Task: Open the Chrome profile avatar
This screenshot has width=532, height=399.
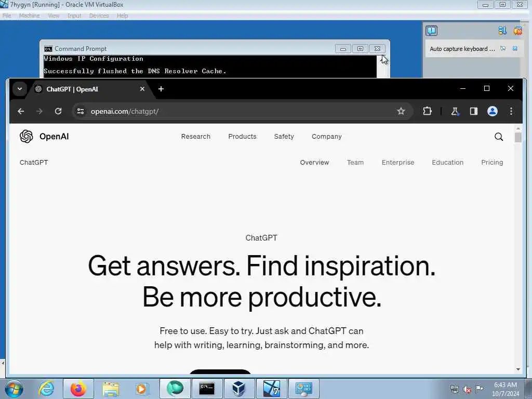Action: [493, 111]
